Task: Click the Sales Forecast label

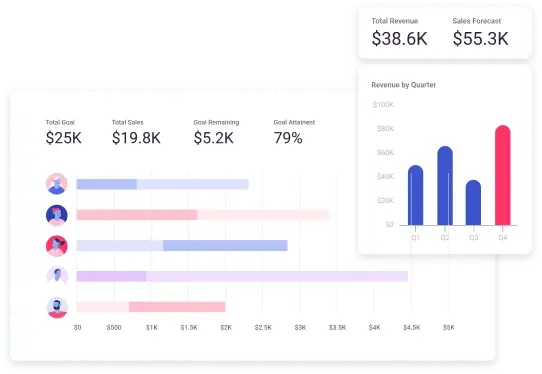Action: (x=477, y=21)
